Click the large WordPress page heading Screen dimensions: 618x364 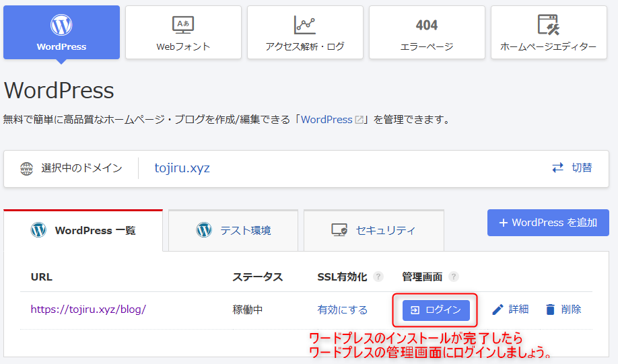tap(59, 91)
